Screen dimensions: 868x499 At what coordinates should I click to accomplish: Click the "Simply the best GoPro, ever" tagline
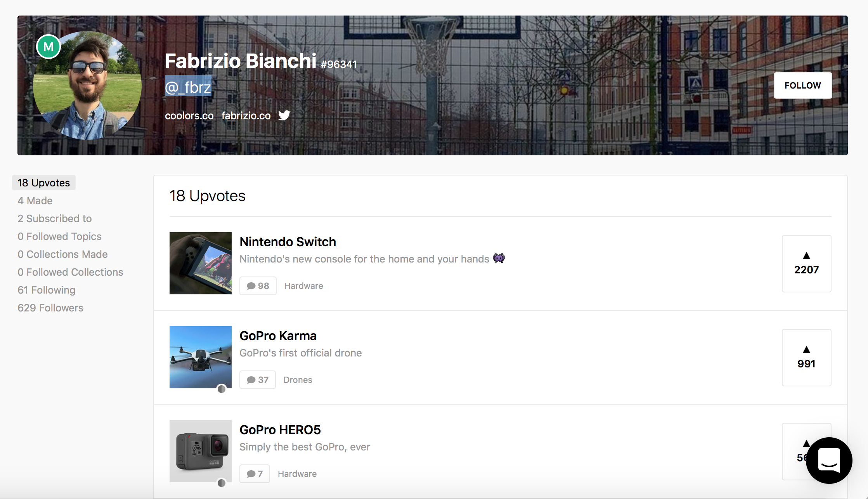[305, 447]
